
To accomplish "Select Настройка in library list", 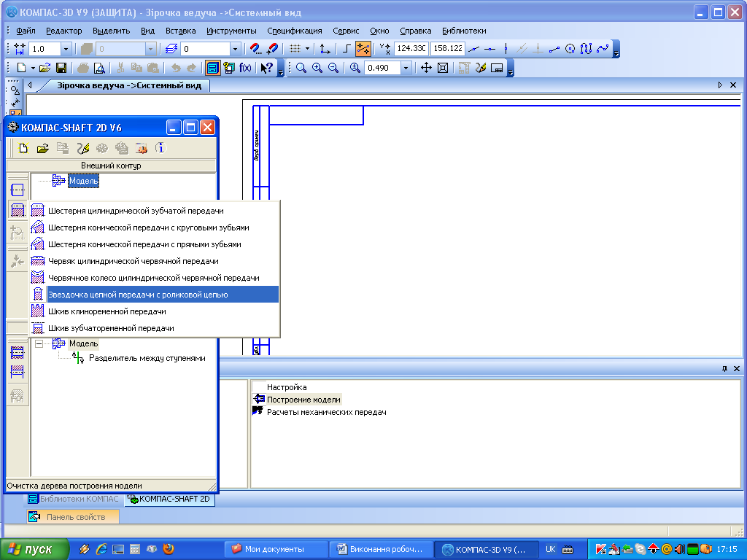I will 287,387.
